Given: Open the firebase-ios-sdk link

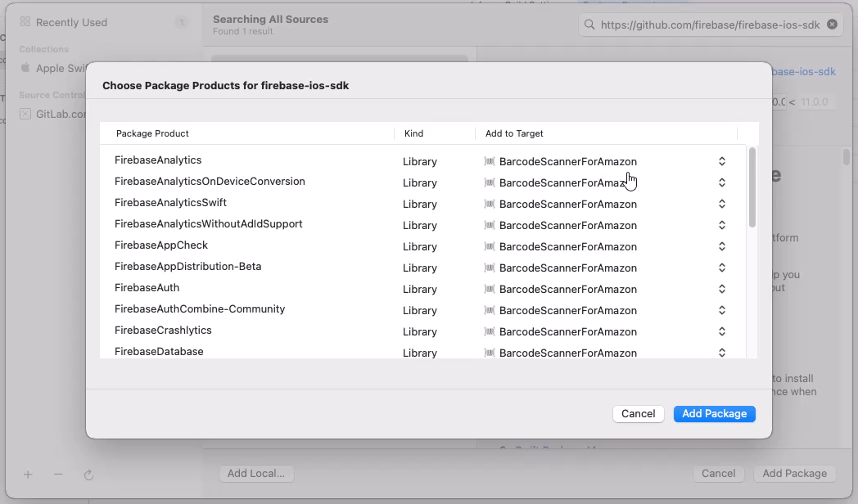Looking at the screenshot, I should point(804,72).
